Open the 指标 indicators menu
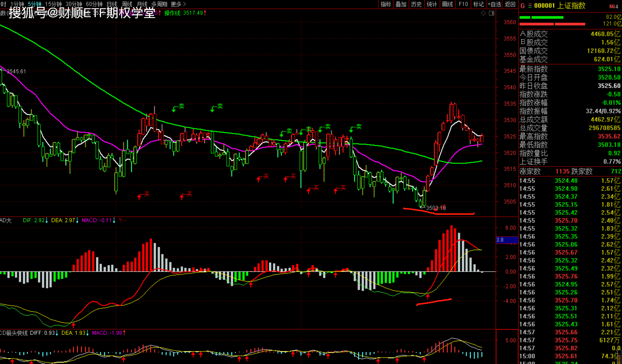This screenshot has height=364, width=622. [x=385, y=4]
